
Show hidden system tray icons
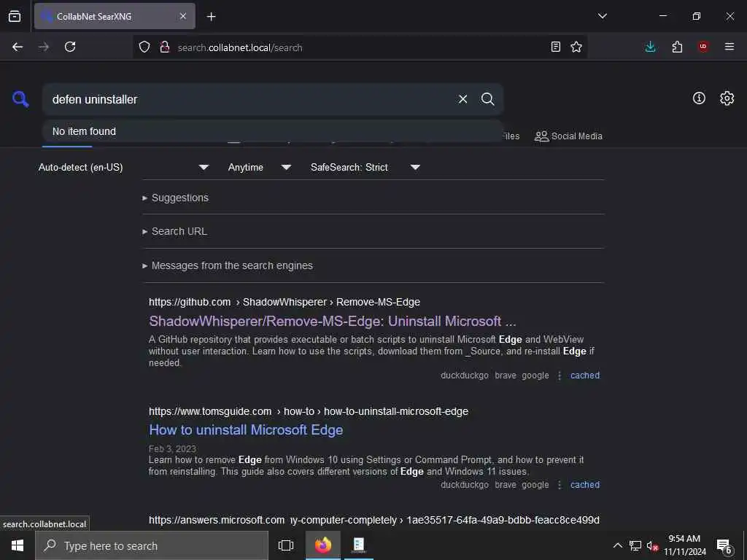[x=617, y=545]
